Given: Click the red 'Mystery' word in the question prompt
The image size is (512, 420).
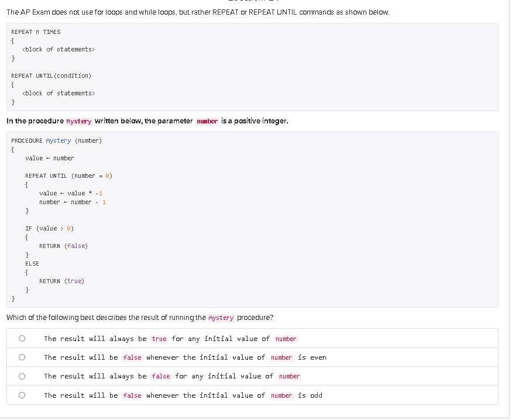Looking at the screenshot, I should point(221,318).
